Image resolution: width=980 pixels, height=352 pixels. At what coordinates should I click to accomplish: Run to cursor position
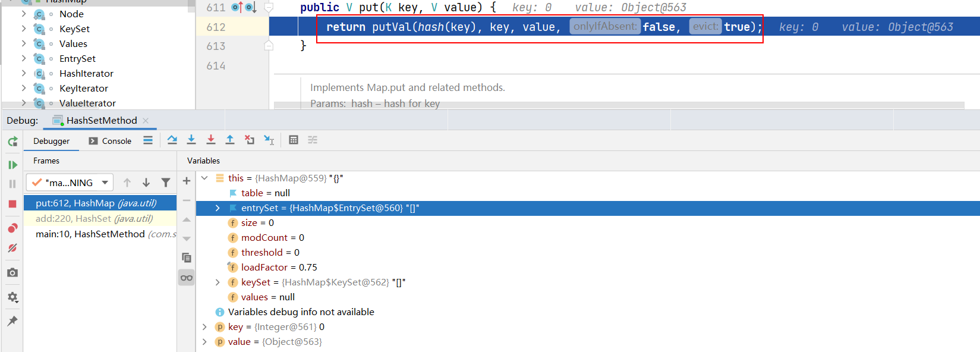(x=269, y=140)
